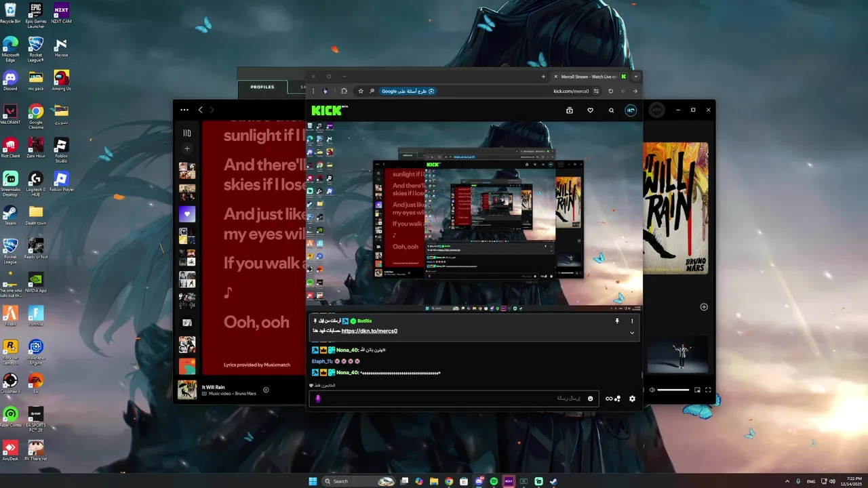The width and height of the screenshot is (868, 488).
Task: Click pin icon on pinned chat message
Action: 617,321
